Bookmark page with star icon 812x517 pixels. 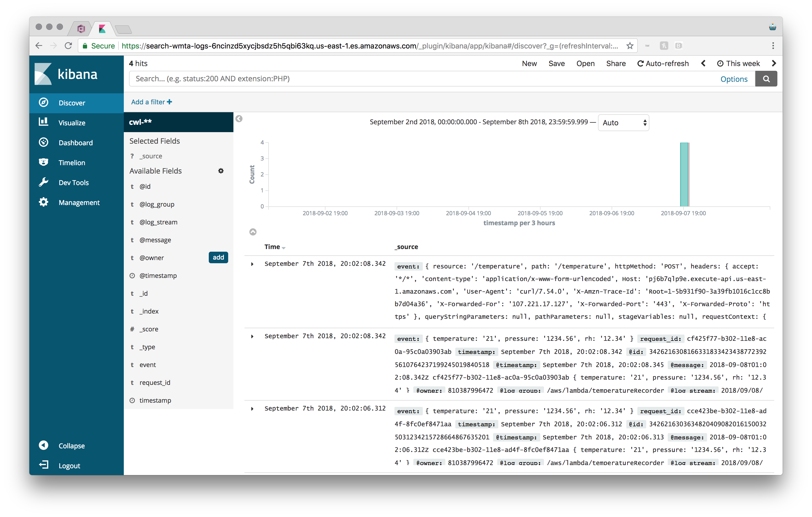coord(629,46)
